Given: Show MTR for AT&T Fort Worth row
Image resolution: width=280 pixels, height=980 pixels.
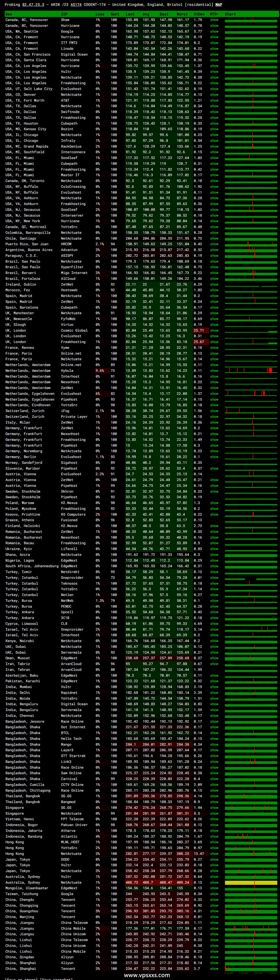Looking at the screenshot, I should [x=214, y=100].
